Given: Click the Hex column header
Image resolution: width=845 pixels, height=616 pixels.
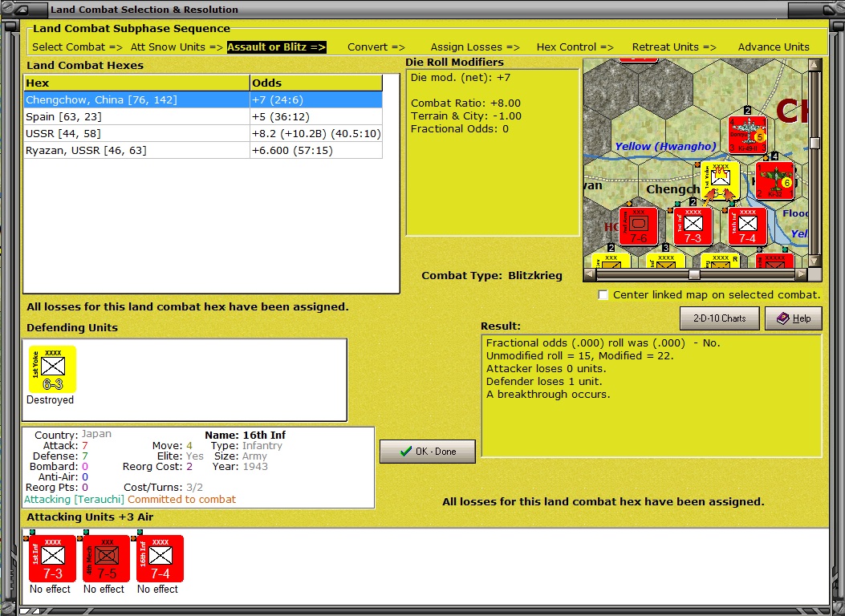Looking at the screenshot, I should click(x=137, y=83).
